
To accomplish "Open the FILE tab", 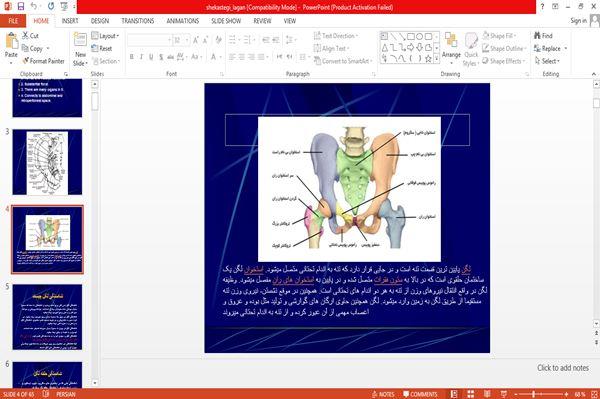I will [x=13, y=21].
